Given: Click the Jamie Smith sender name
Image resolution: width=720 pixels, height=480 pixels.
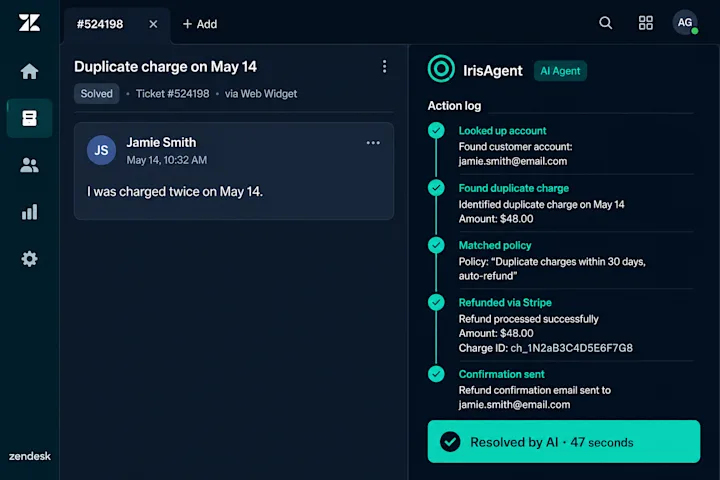Looking at the screenshot, I should 161,142.
